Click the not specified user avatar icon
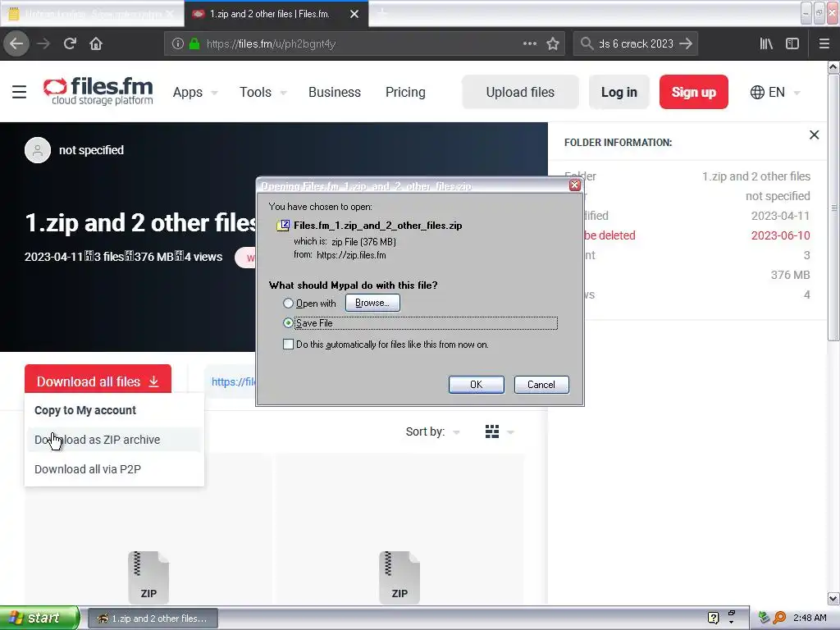 pos(38,150)
